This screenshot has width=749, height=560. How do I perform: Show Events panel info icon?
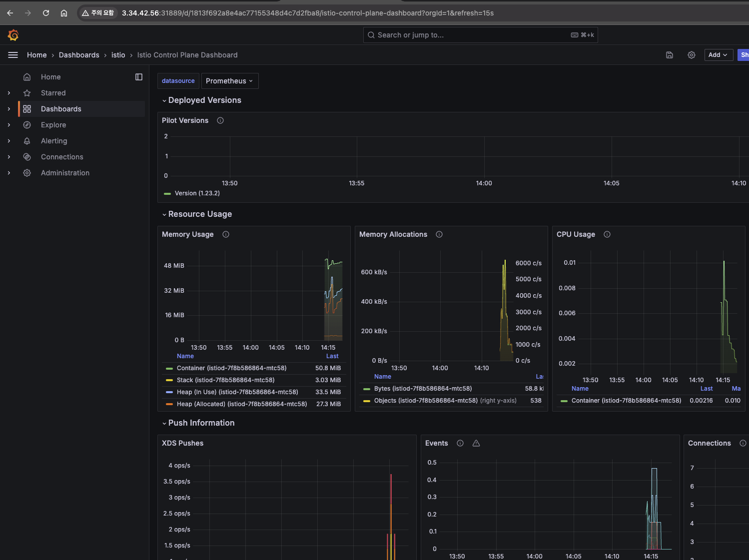[460, 443]
